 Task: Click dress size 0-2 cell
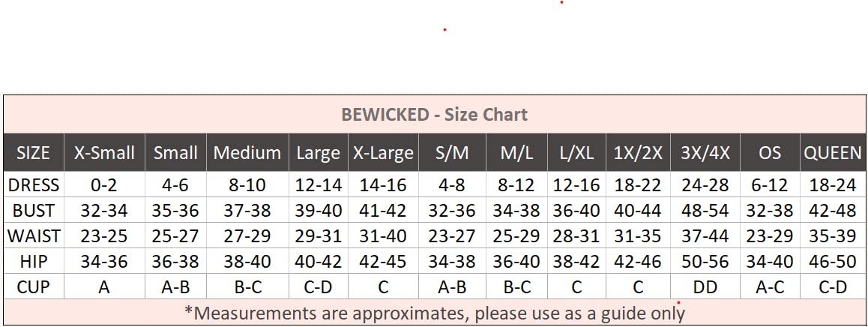click(104, 184)
